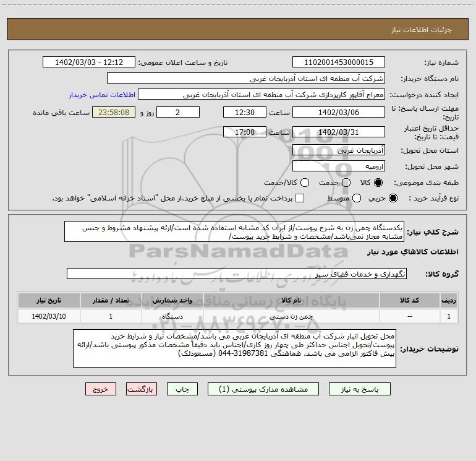Click the توضیحات خریدار text area
476x461 pixels.
pos(234,348)
